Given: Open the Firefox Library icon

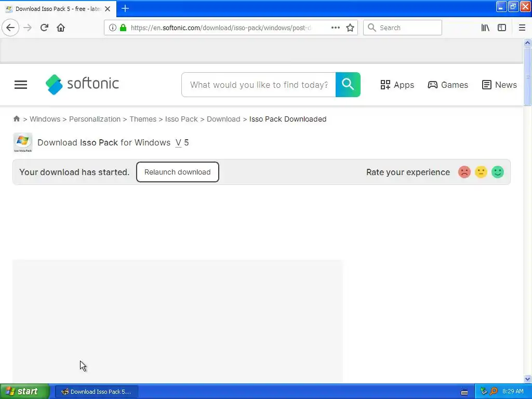Looking at the screenshot, I should pos(485,28).
